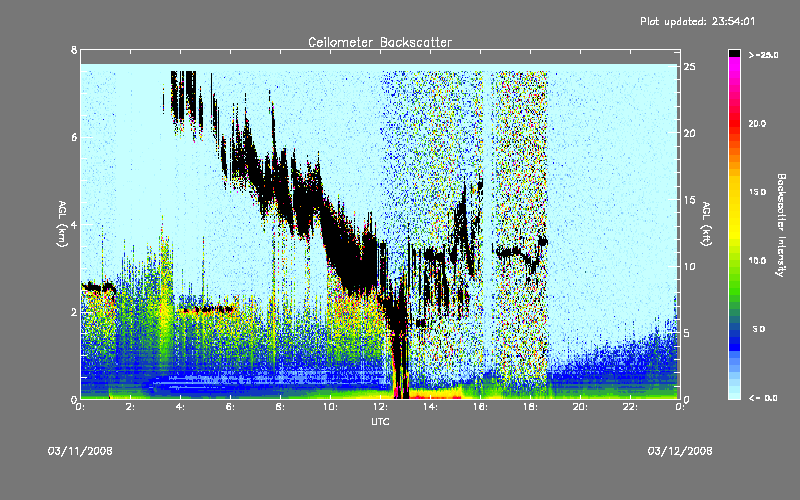Pick the '14:' hour tick label
800x500 pixels.
(430, 407)
